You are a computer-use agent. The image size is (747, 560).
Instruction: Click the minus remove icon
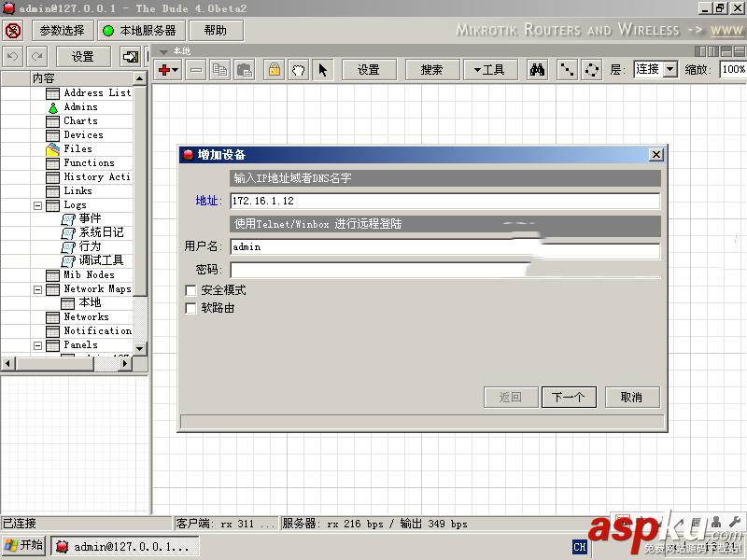tap(196, 70)
